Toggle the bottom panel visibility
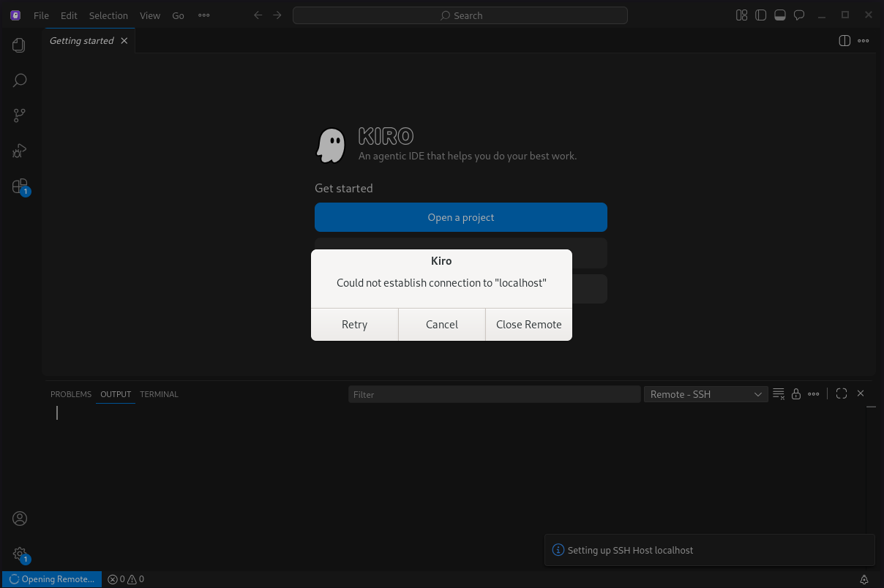 780,15
